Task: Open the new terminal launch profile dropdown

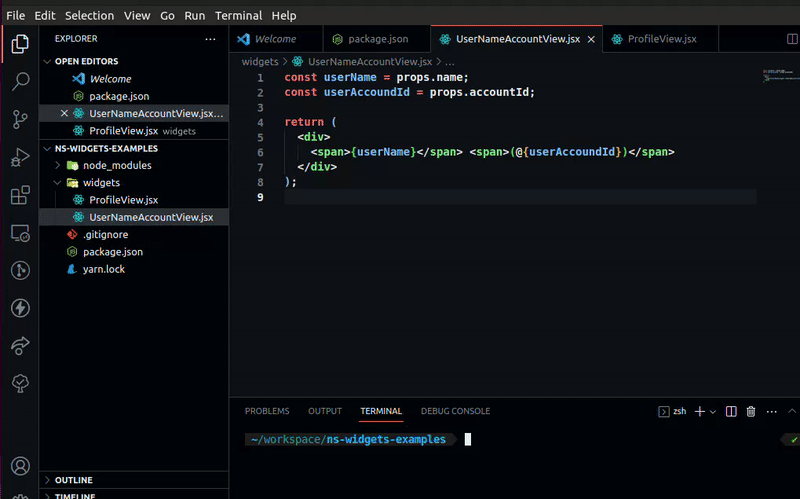Action: (713, 411)
